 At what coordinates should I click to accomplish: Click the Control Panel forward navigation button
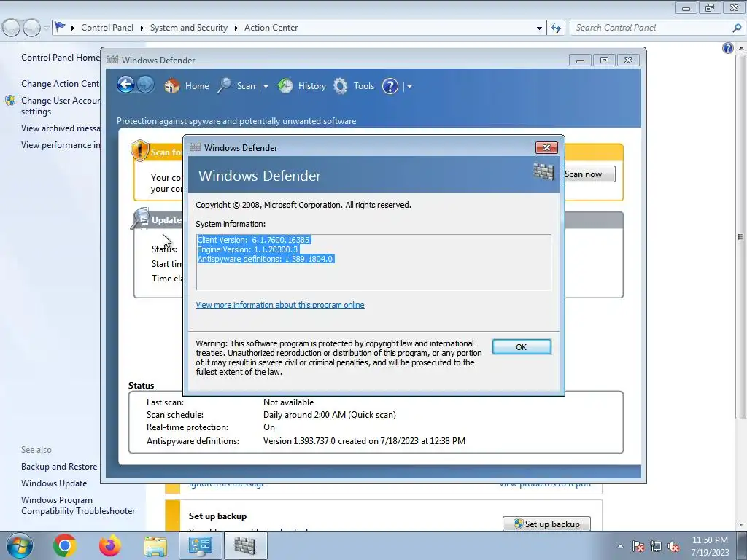pyautogui.click(x=31, y=28)
